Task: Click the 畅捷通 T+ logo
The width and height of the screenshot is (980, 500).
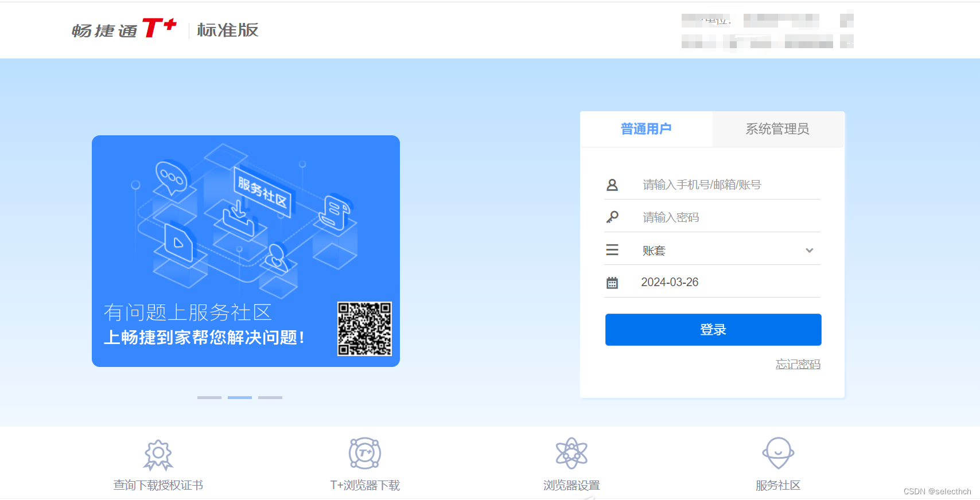Action: click(x=124, y=29)
